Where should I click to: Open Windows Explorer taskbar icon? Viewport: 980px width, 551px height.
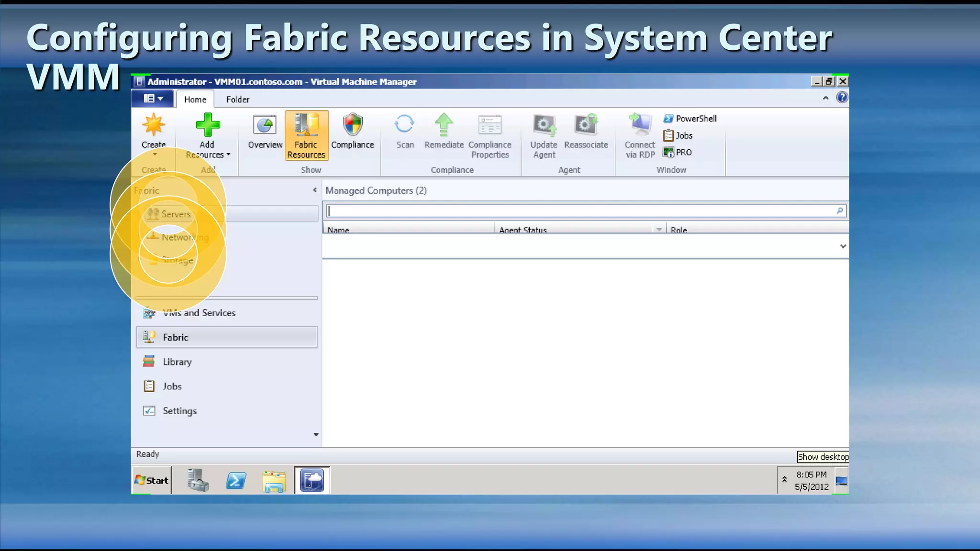[274, 481]
